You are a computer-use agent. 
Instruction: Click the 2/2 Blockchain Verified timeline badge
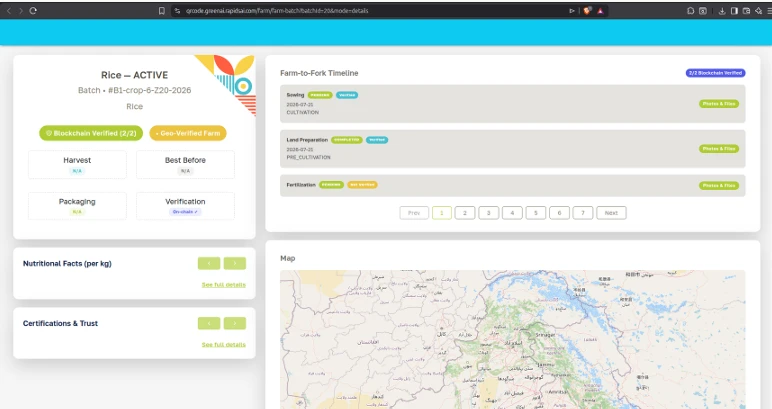pyautogui.click(x=715, y=73)
